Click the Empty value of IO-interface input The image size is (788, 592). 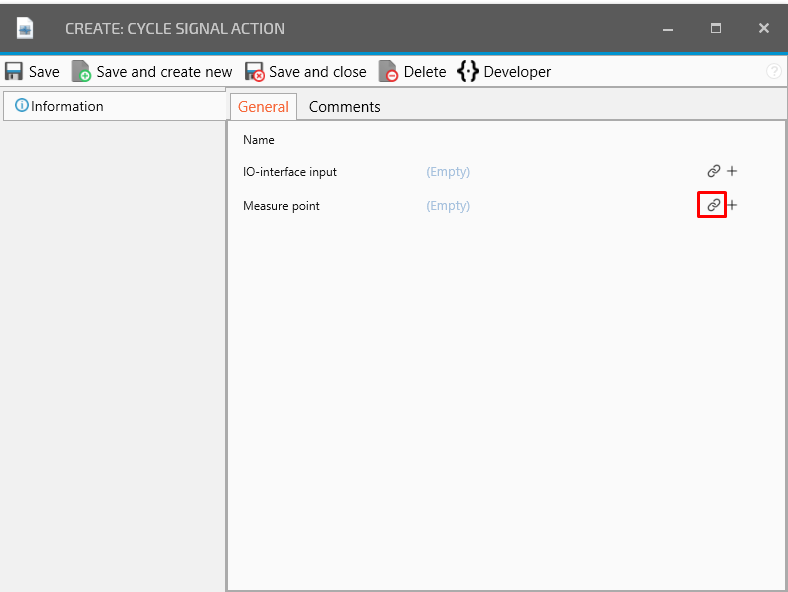448,172
